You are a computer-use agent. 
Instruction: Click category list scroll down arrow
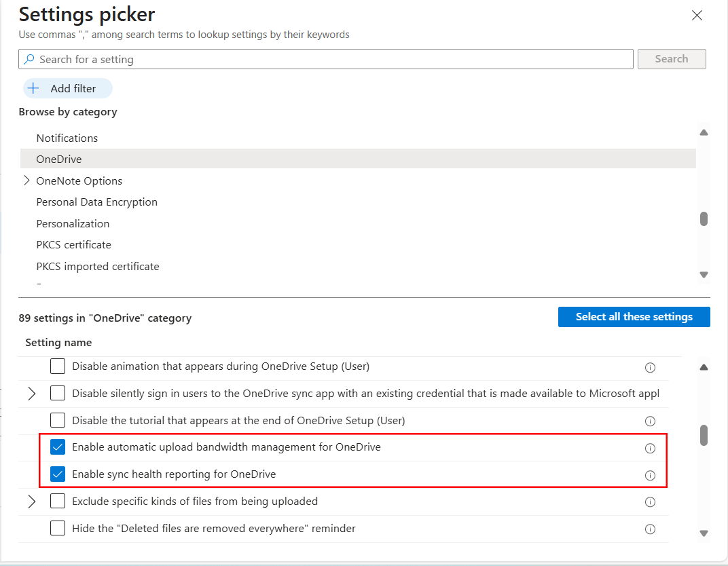click(x=704, y=275)
